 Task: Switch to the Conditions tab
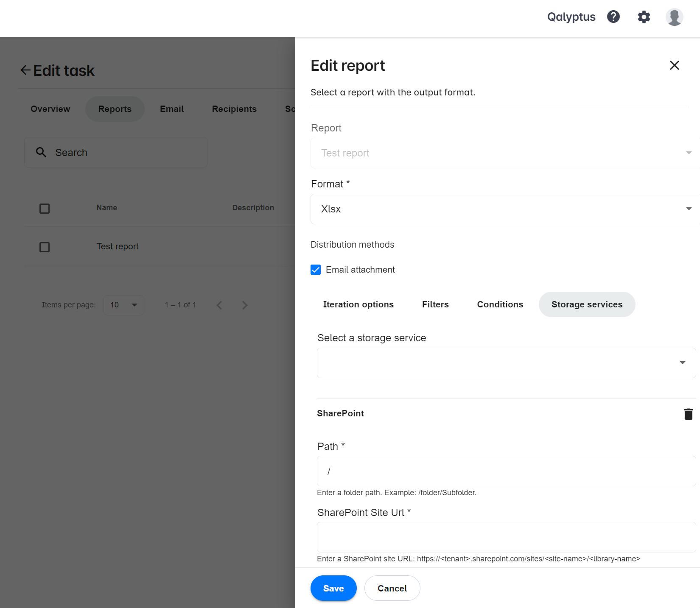pos(500,304)
